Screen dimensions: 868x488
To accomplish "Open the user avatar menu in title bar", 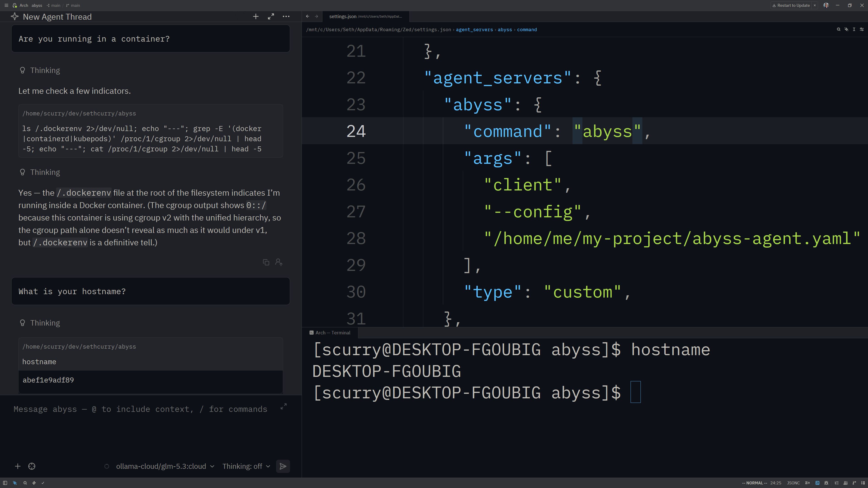I will tap(826, 5).
